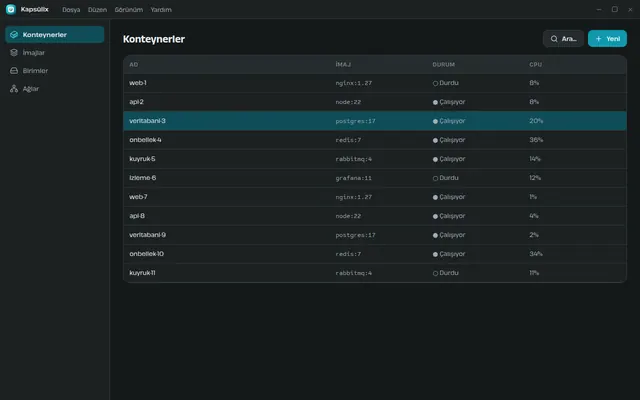The width and height of the screenshot is (640, 400).
Task: Open the Yardım menu
Action: pos(161,9)
